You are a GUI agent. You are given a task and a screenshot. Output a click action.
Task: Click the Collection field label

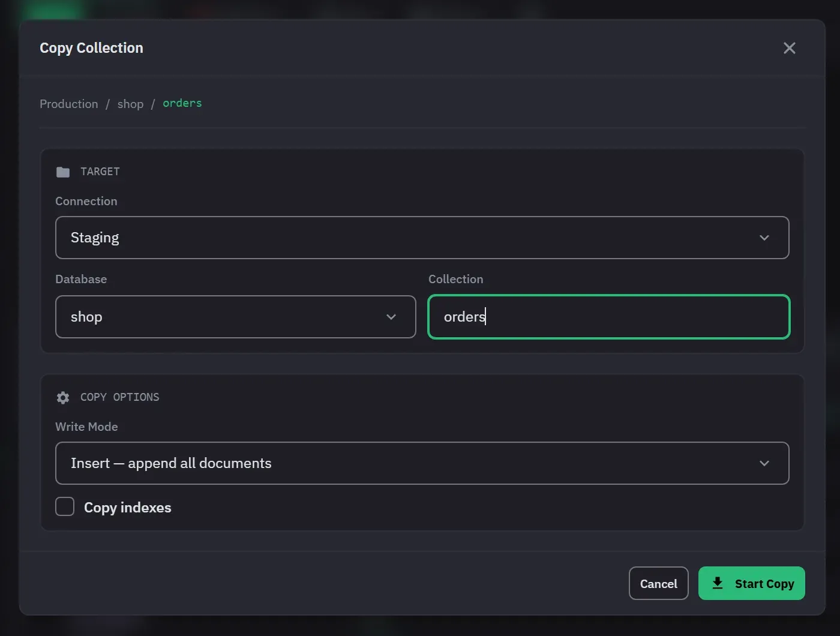(455, 279)
